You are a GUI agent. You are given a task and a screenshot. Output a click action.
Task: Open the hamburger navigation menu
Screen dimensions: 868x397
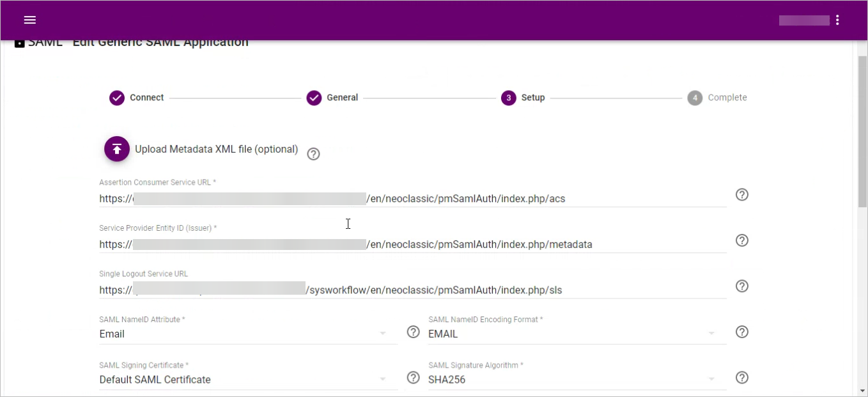coord(29,20)
